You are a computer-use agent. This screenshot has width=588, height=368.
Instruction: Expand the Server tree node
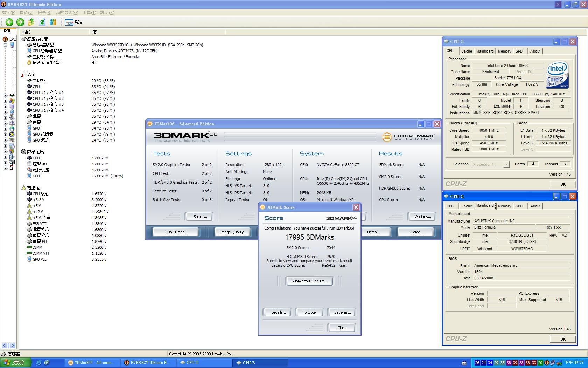(x=5, y=107)
